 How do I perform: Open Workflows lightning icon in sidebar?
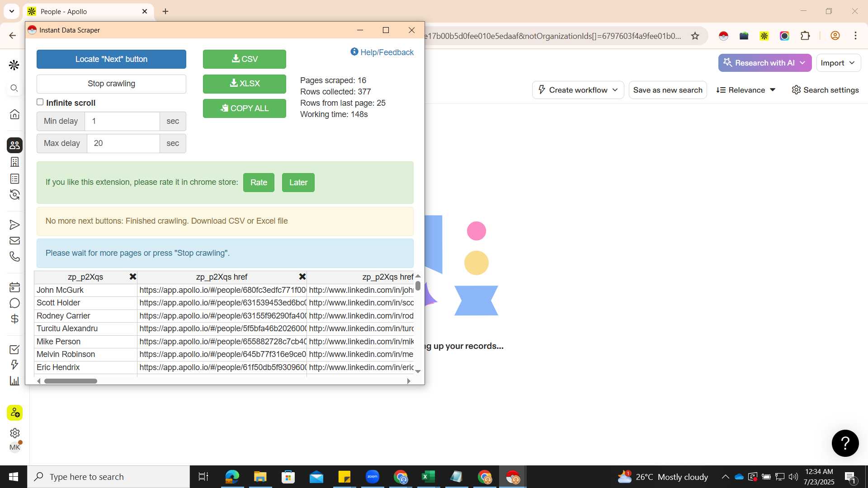click(x=14, y=365)
